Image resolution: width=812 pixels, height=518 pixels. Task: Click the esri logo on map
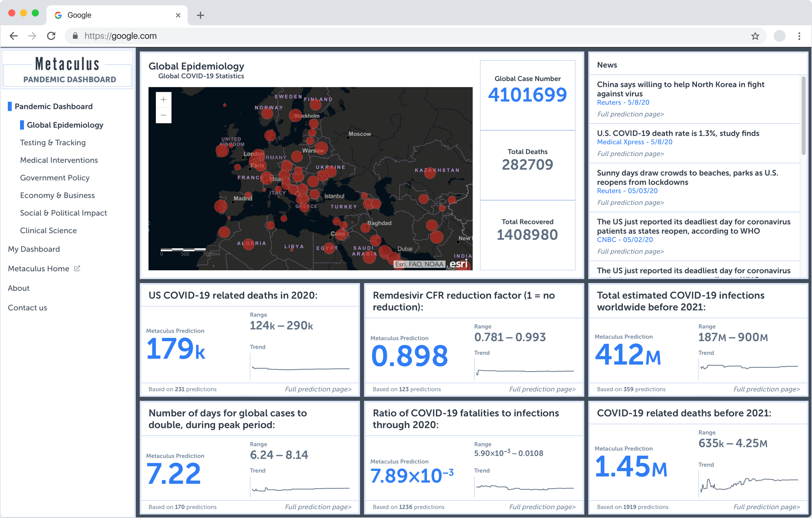tap(459, 264)
